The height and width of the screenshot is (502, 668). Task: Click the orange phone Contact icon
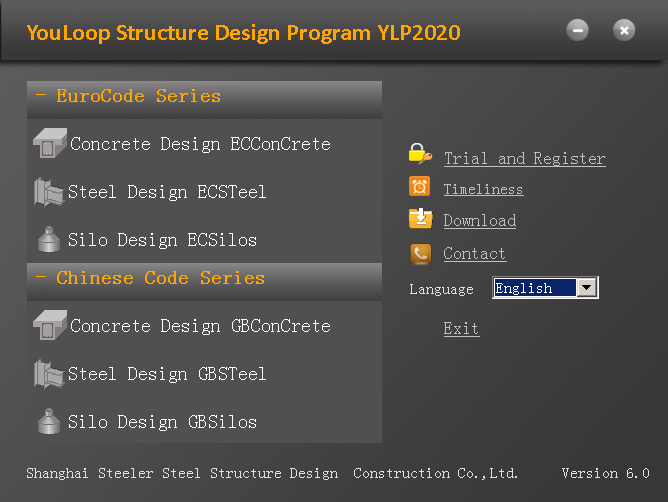[x=420, y=254]
